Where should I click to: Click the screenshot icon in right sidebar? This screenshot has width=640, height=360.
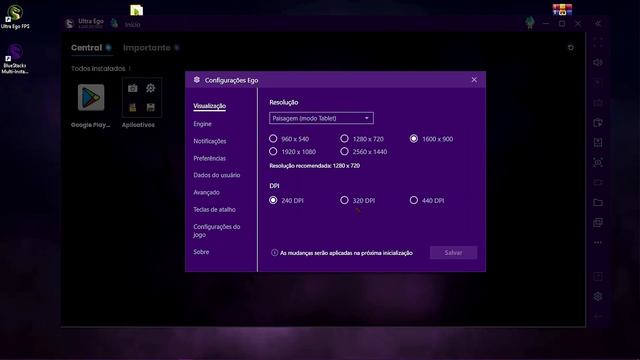click(x=598, y=162)
